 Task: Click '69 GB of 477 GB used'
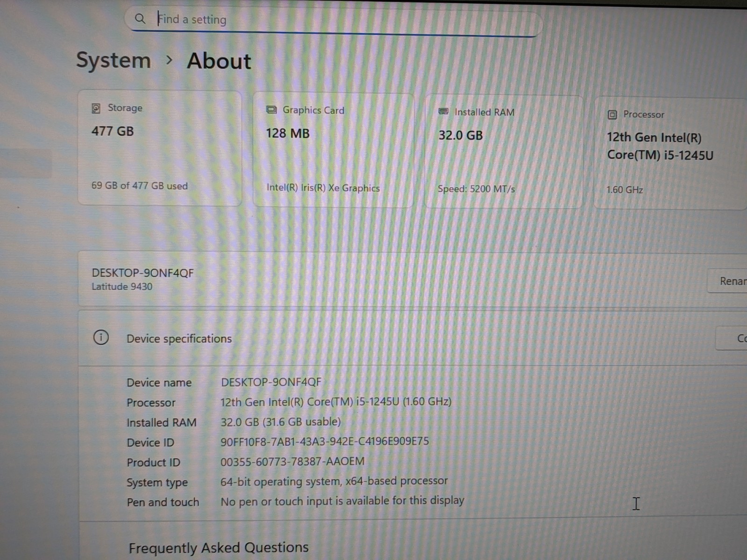(140, 186)
